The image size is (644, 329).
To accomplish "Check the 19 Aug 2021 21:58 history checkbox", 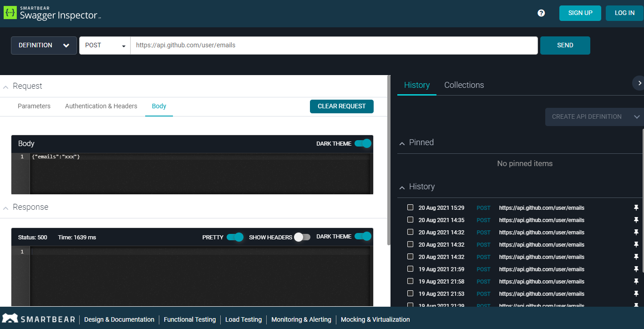I will [410, 281].
